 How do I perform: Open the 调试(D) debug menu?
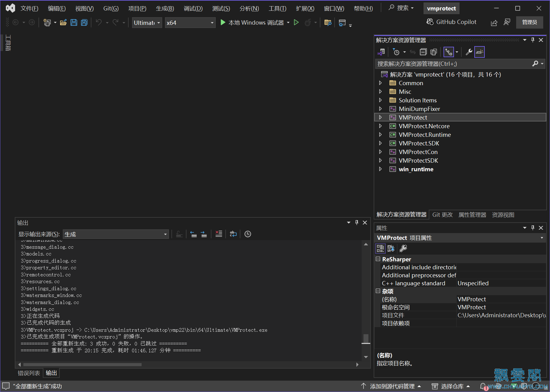(193, 9)
